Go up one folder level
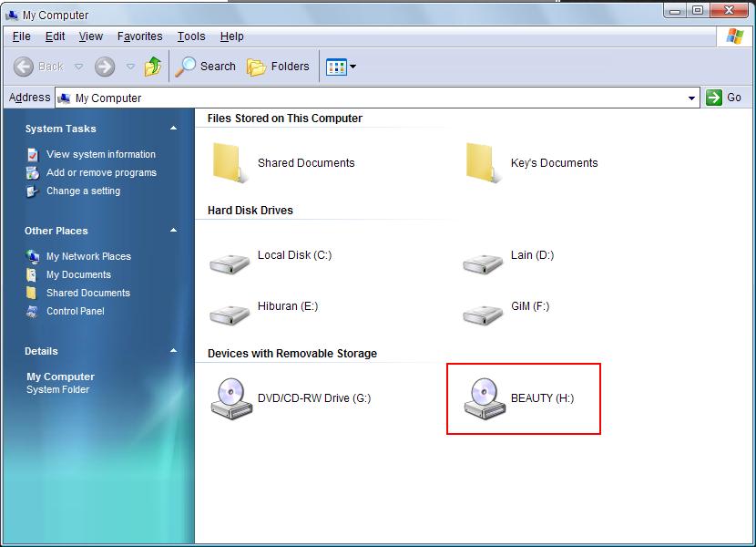 pos(153,67)
